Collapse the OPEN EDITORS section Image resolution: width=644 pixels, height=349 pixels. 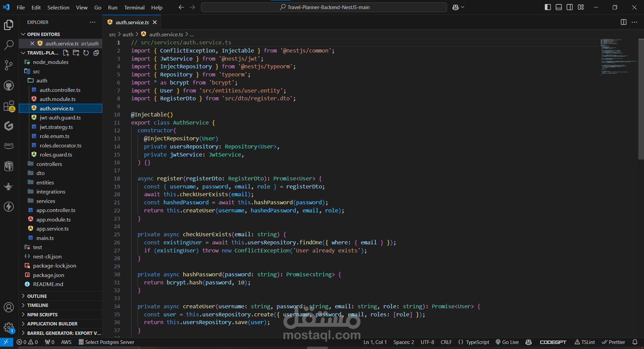[43, 34]
